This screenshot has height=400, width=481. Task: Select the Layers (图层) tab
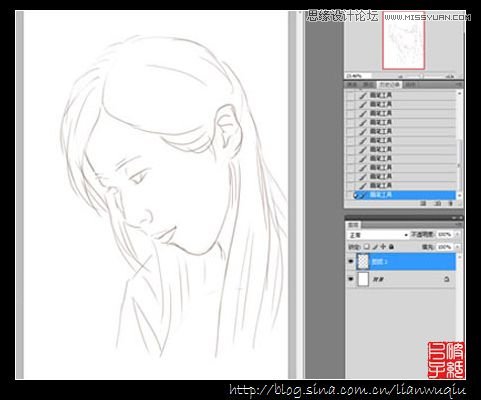(353, 225)
